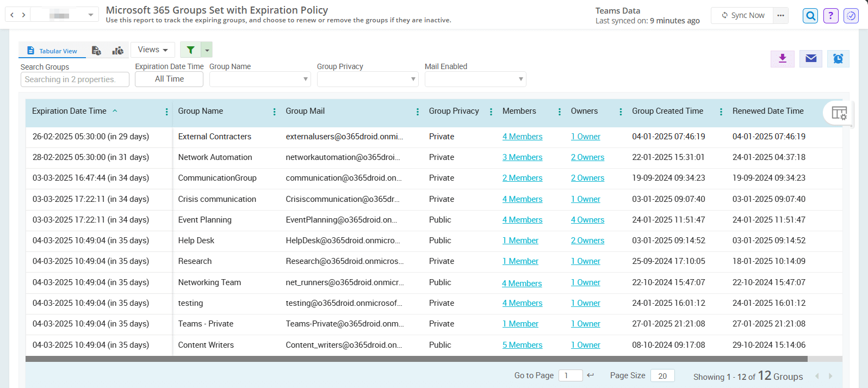This screenshot has height=388, width=868.
Task: Open the schedule alarm clock icon
Action: [x=838, y=59]
